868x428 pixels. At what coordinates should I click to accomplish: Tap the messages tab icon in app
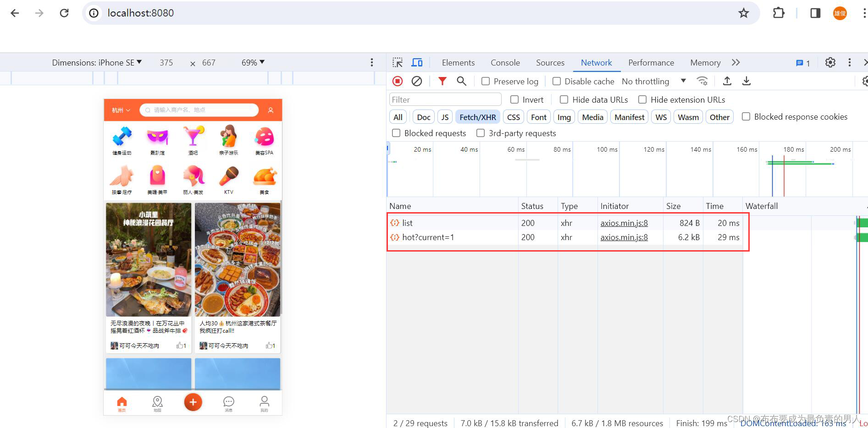click(229, 404)
